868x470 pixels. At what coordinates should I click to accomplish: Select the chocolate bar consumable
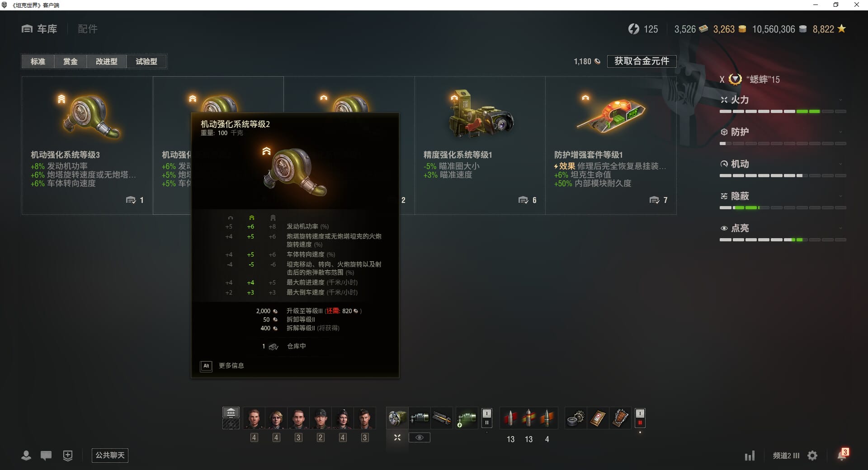(x=620, y=418)
